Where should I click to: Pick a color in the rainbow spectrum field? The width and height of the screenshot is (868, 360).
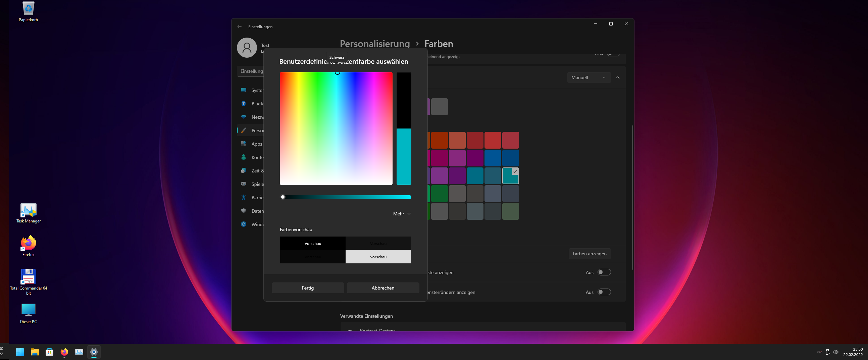pos(336,128)
